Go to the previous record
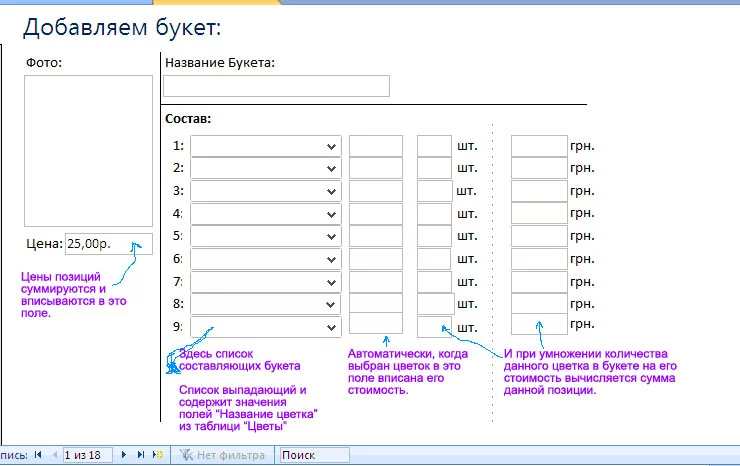The width and height of the screenshot is (740, 466). tap(55, 455)
